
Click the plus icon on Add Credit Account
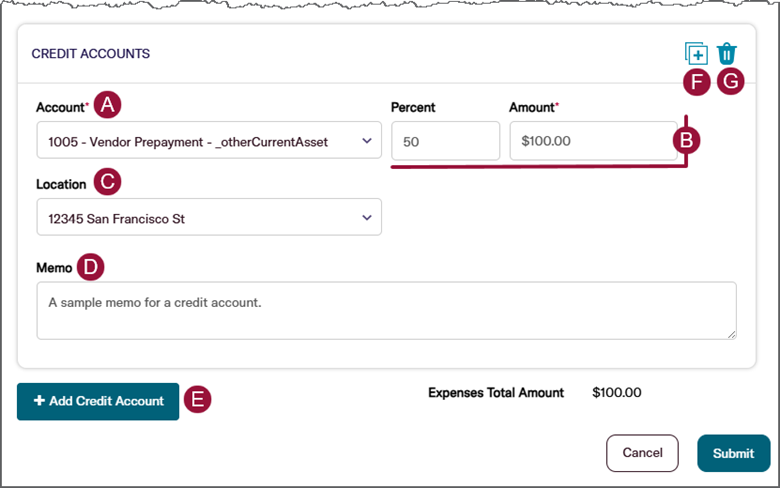click(x=39, y=401)
